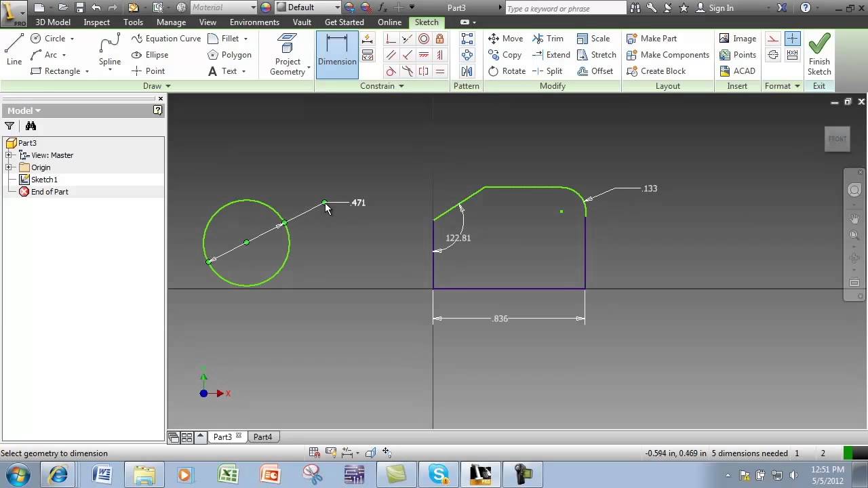The image size is (868, 488).
Task: Click the Circular Pattern icon
Action: pos(467,55)
